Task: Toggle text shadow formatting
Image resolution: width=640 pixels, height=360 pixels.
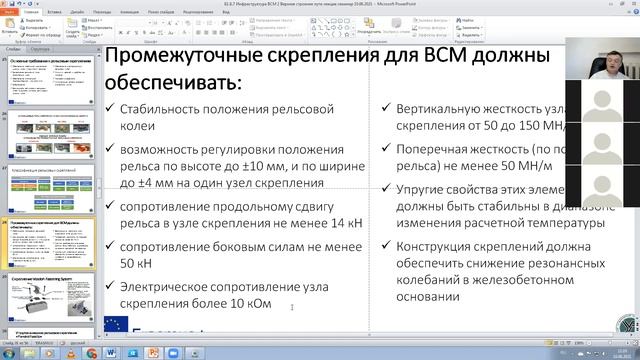Action: pos(144,33)
